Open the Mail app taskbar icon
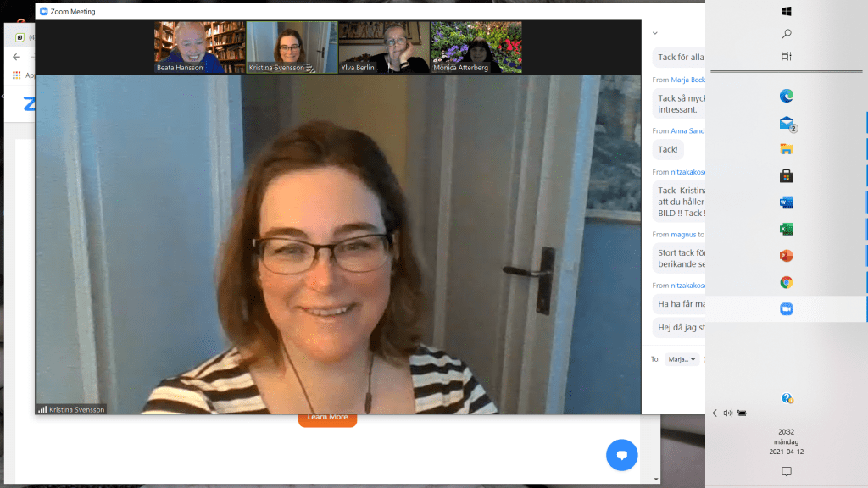The height and width of the screenshot is (488, 868). 786,124
